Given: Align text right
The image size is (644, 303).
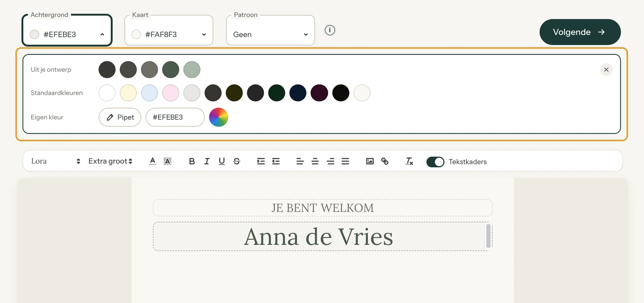Looking at the screenshot, I should coord(330,161).
